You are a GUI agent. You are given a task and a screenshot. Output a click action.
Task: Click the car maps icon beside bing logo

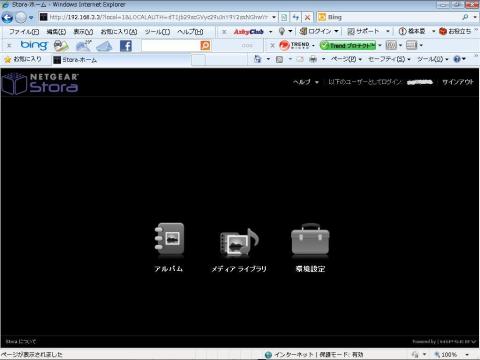click(61, 46)
